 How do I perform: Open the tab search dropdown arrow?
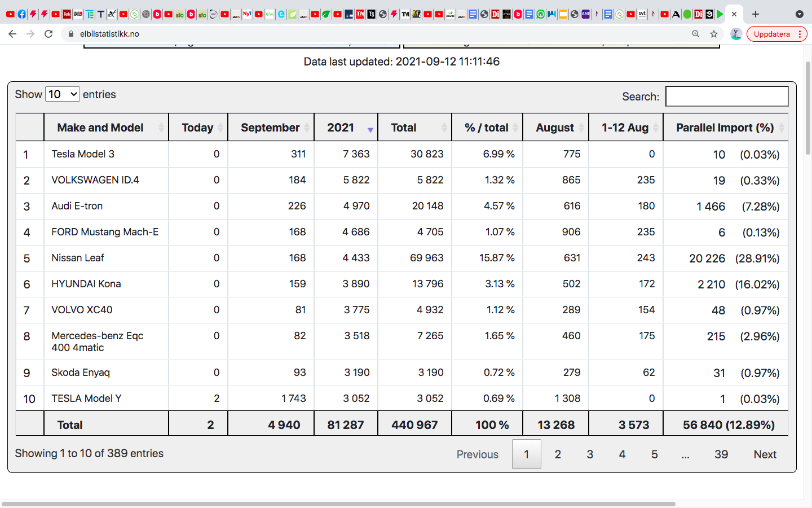point(800,14)
